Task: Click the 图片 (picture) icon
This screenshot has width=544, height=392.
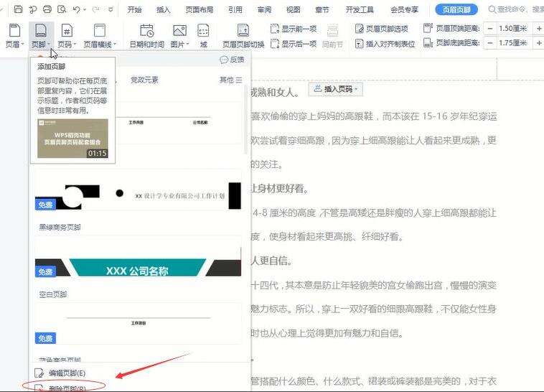Action: coord(179,31)
